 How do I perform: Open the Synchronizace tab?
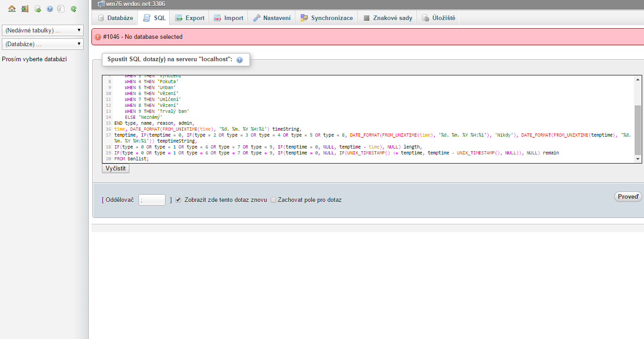(x=326, y=18)
